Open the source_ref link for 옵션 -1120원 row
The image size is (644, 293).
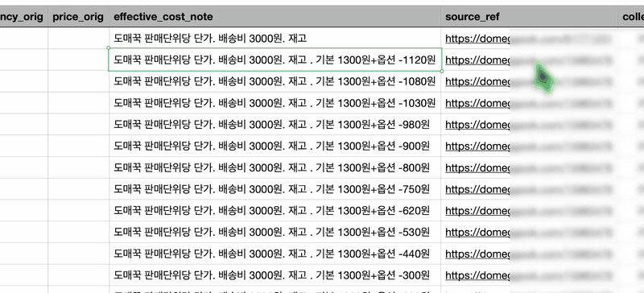click(x=528, y=60)
